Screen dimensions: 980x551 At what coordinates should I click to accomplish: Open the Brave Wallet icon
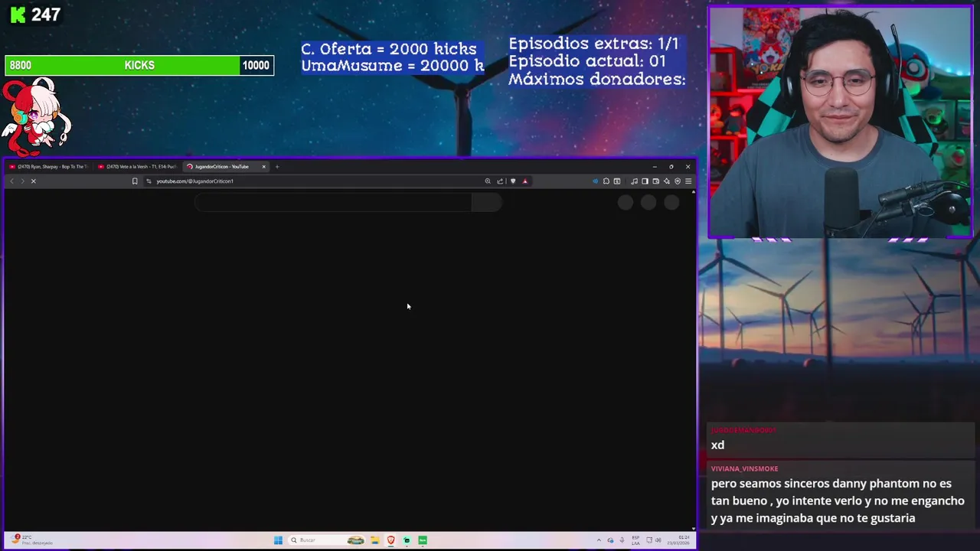[655, 181]
